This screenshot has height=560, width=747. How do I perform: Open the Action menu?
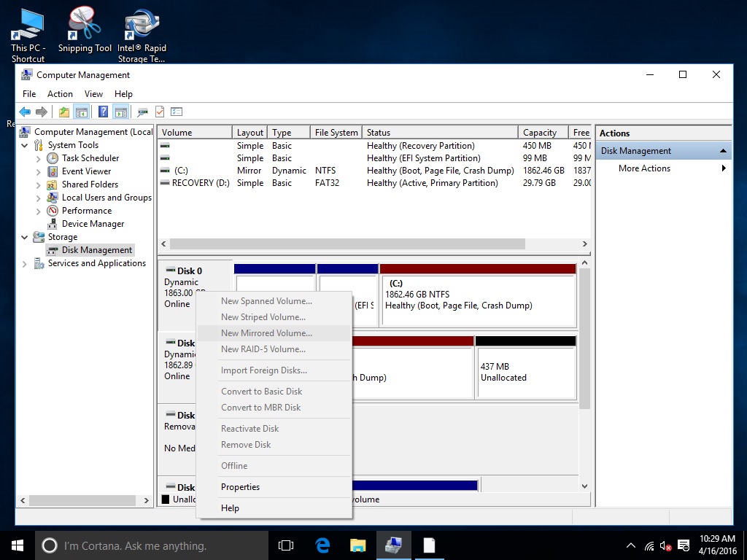60,94
